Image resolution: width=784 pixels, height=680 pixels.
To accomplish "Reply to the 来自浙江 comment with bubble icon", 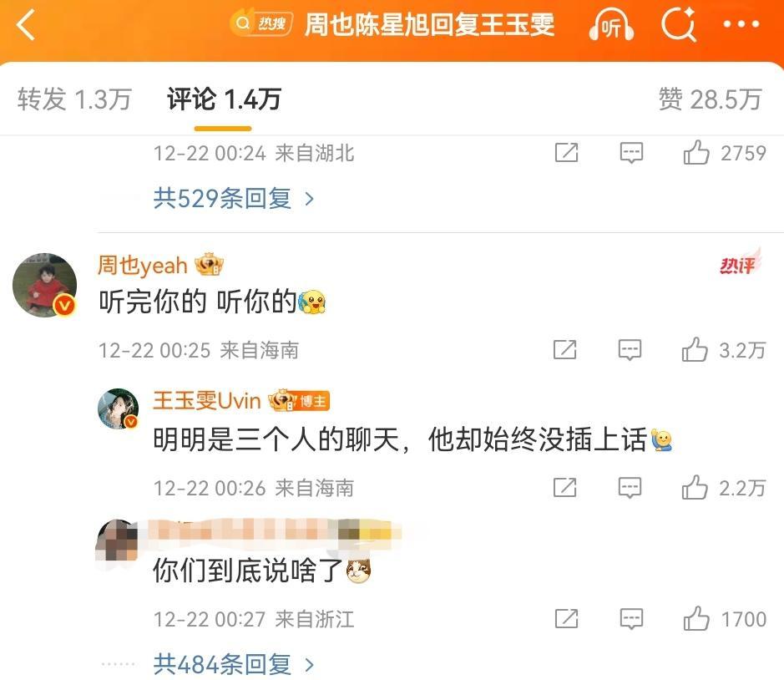I will point(631,619).
